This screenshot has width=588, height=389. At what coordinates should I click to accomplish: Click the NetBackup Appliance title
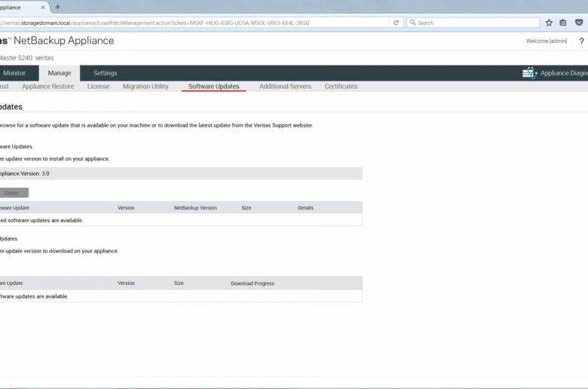[64, 41]
